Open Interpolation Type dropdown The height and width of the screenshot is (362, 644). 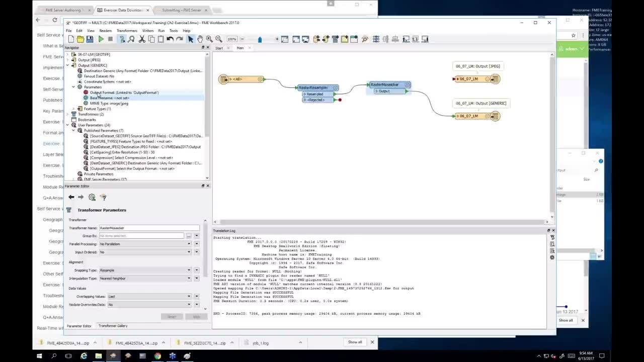pos(145,278)
